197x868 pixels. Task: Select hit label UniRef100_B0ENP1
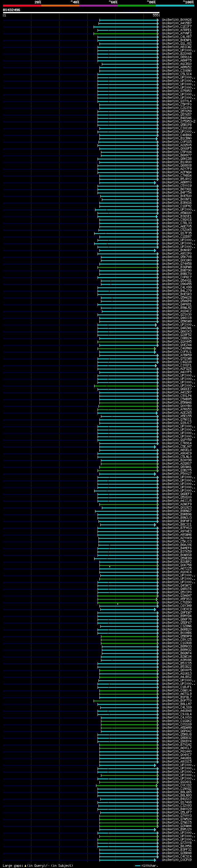coord(176,40)
